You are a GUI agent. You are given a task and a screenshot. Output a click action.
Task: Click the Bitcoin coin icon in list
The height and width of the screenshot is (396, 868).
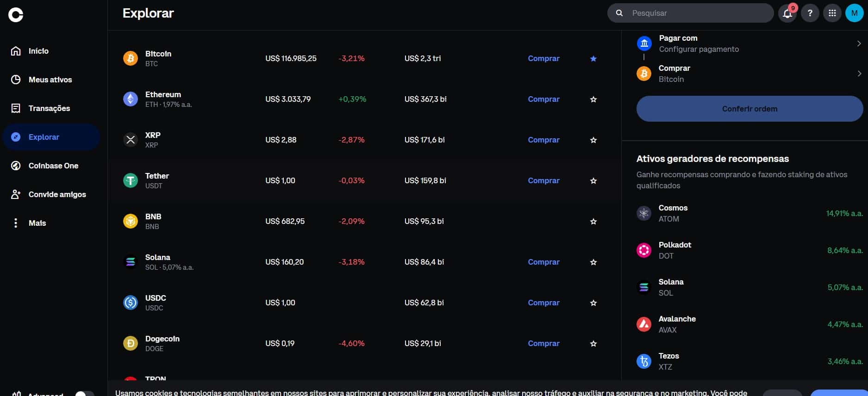pyautogui.click(x=131, y=58)
